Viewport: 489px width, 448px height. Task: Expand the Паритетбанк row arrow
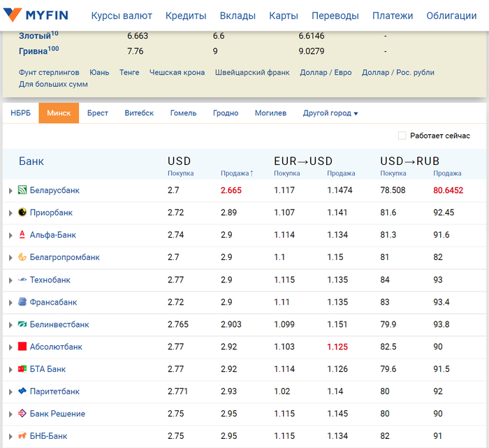pyautogui.click(x=10, y=391)
